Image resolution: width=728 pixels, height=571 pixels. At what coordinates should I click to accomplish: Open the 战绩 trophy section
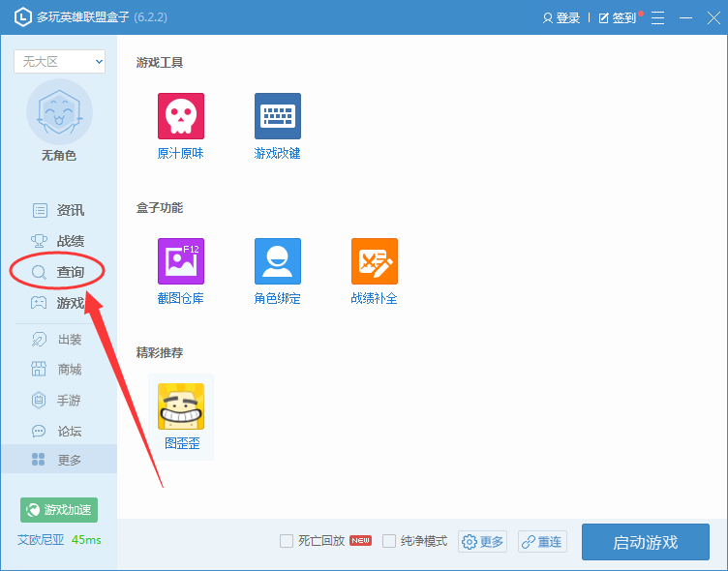[58, 241]
